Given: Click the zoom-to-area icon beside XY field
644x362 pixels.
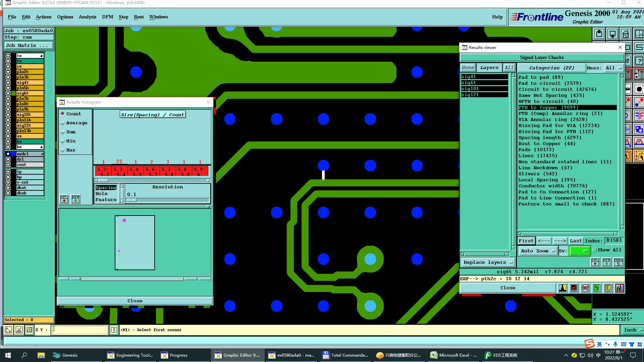Looking at the screenshot, I should (x=30, y=330).
